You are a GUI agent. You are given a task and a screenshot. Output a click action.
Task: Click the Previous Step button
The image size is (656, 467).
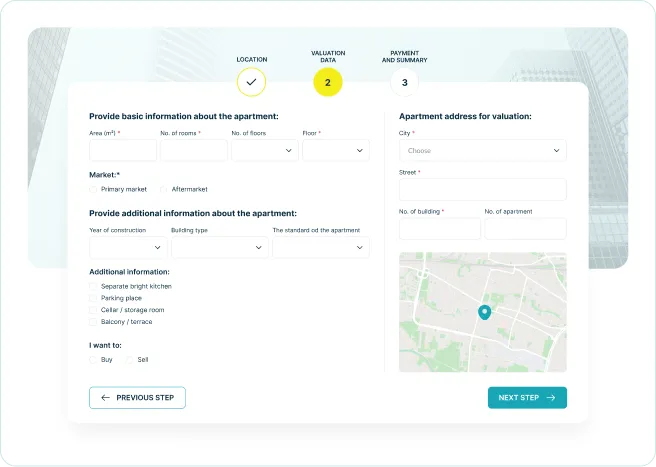tap(137, 398)
